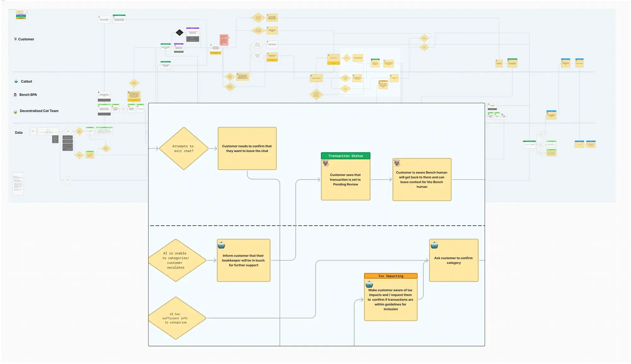Click robot icon on tax impacts card
Screen dimensions: 631x364
tap(369, 284)
